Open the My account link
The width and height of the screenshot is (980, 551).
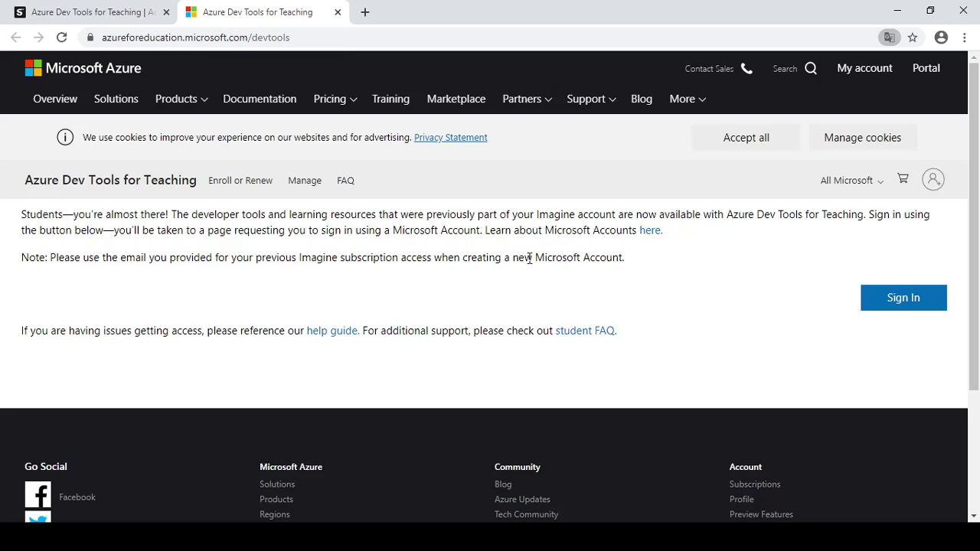[x=864, y=68]
